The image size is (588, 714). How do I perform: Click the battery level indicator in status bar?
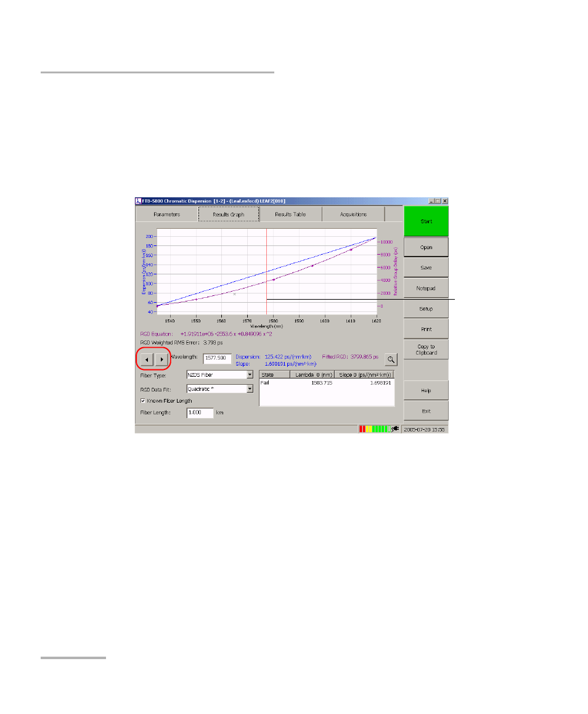(x=374, y=429)
